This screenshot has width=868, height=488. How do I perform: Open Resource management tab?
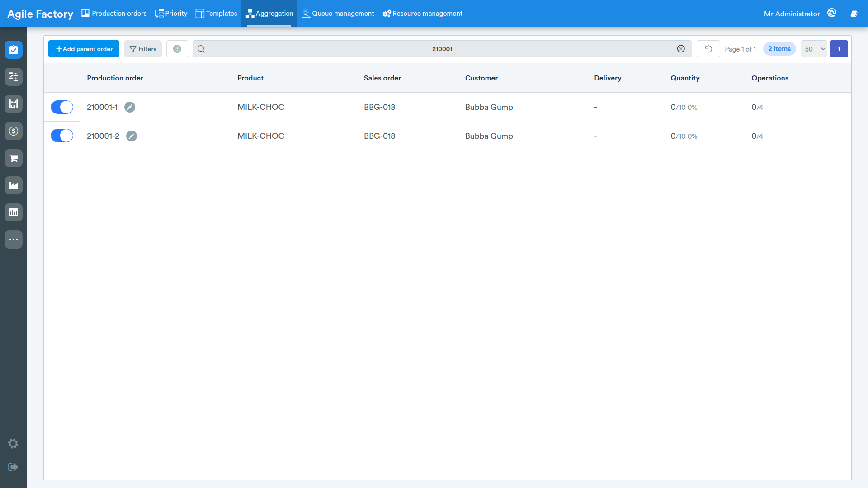(x=422, y=14)
